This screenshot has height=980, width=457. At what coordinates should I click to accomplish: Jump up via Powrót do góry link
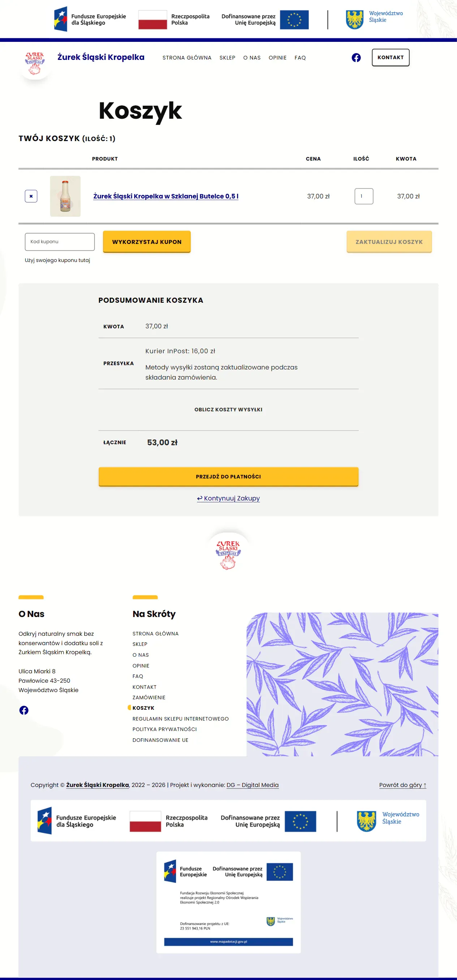click(x=402, y=785)
